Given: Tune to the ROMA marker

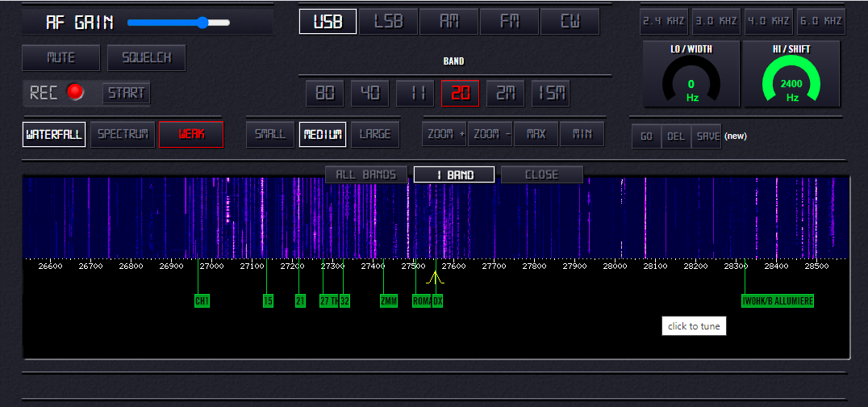Looking at the screenshot, I should 421,301.
